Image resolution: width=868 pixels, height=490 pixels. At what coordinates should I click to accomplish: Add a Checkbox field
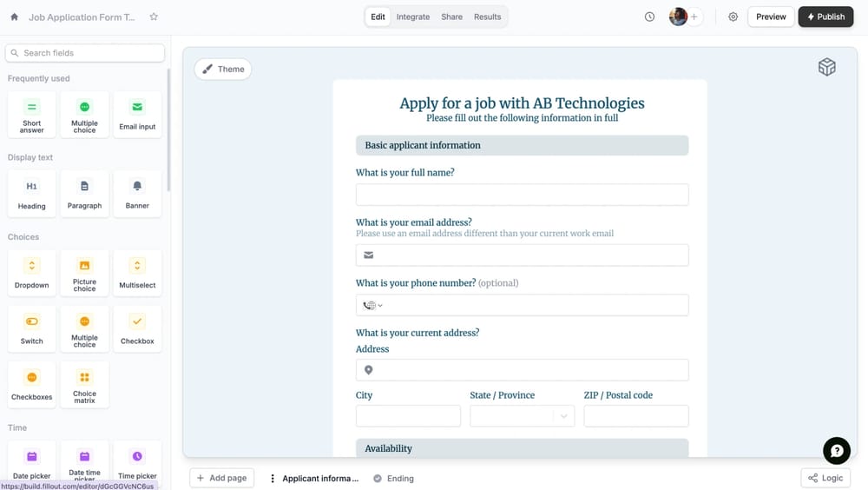point(137,328)
